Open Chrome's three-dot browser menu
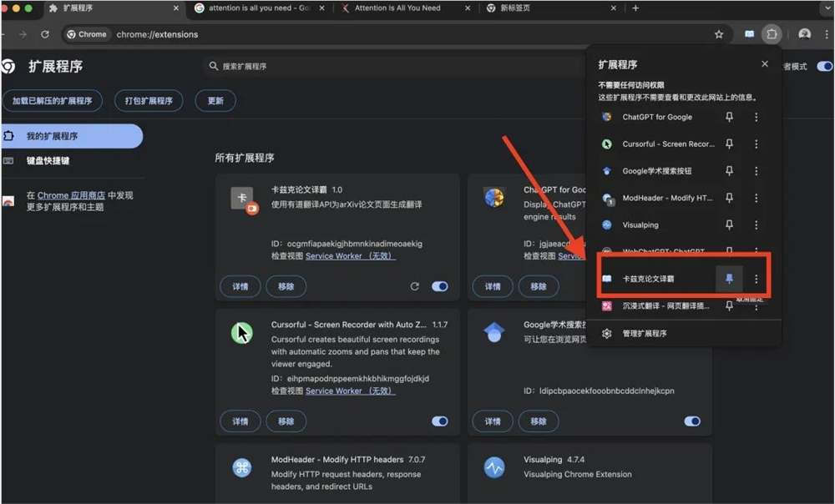Screen dimensions: 835x504 827,34
